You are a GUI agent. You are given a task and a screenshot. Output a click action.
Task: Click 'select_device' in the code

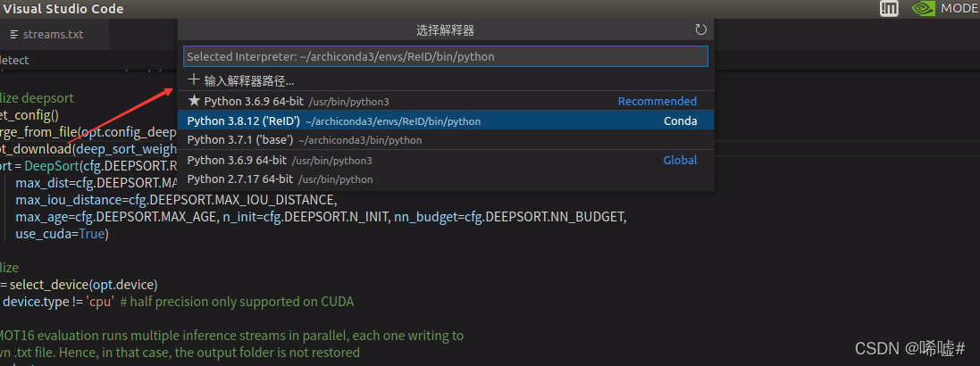pyautogui.click(x=49, y=285)
